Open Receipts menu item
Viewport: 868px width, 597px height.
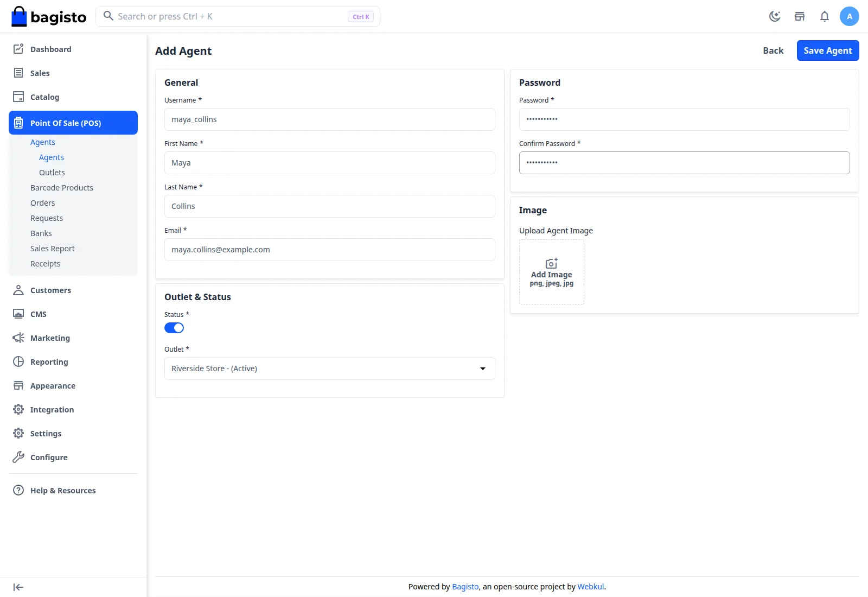click(46, 264)
